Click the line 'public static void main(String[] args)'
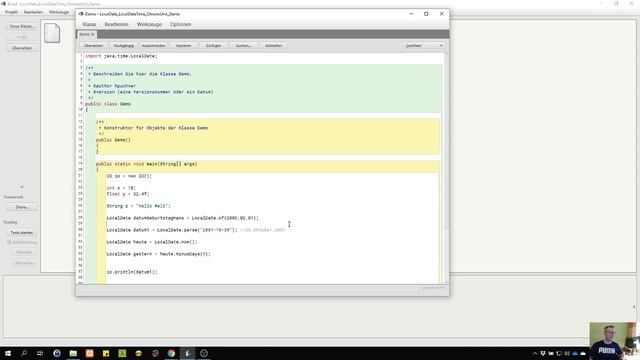Screen dimensions: 640x360 [x=147, y=164]
